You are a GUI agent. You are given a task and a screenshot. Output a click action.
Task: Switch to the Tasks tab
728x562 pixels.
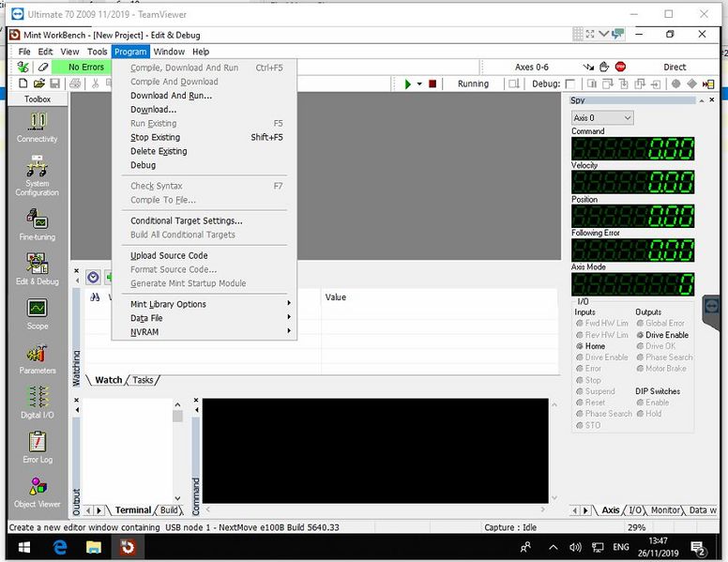click(x=143, y=380)
